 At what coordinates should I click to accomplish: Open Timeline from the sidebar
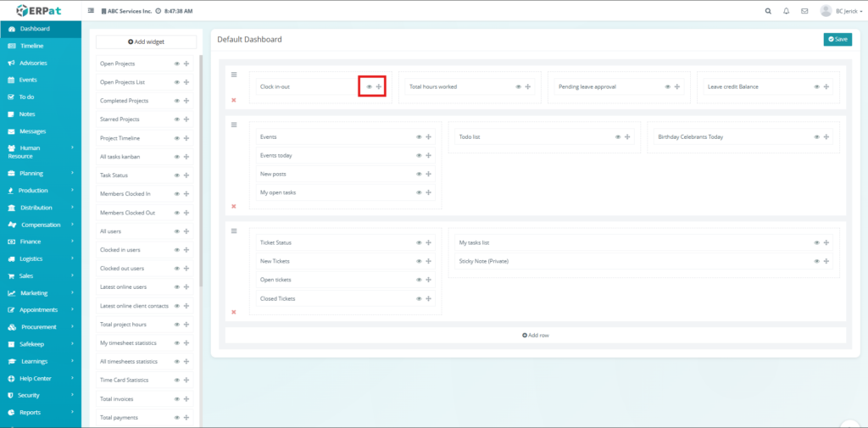[32, 46]
